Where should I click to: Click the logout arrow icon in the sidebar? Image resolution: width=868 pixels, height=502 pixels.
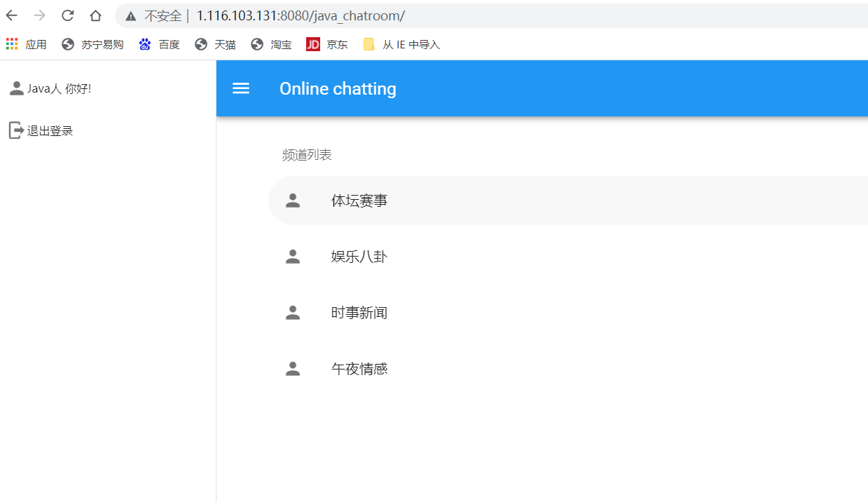[x=15, y=130]
